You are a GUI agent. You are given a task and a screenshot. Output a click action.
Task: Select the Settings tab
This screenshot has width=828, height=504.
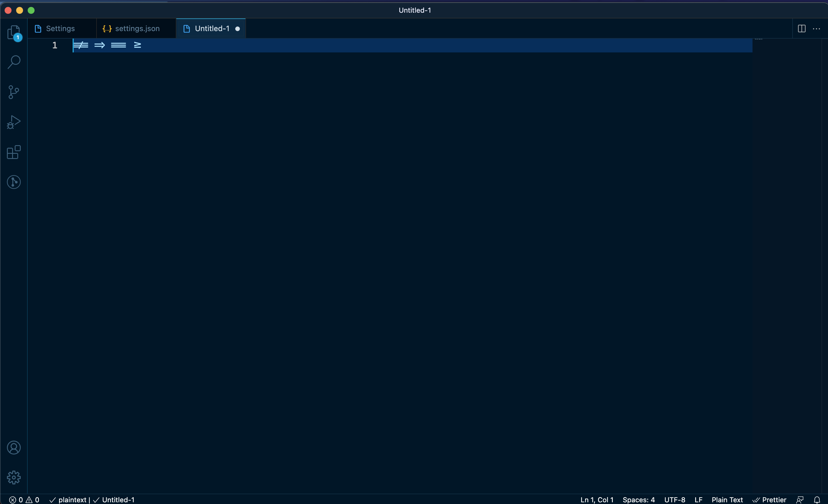(x=60, y=28)
